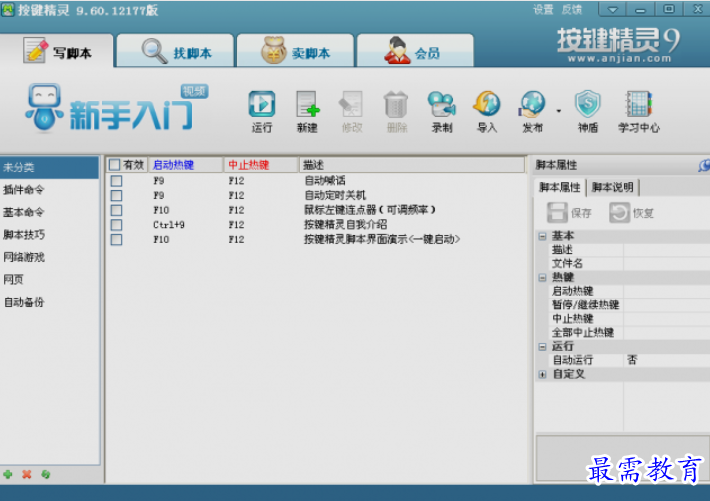The image size is (710, 501).
Task: Click the 描述 property value field
Action: (x=667, y=250)
